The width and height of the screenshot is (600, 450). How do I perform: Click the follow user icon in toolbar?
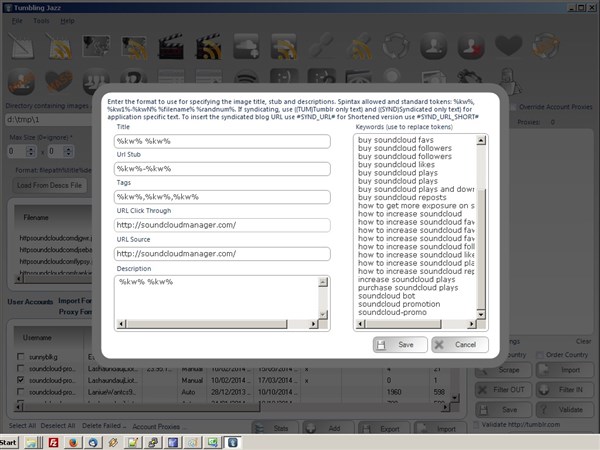click(x=434, y=46)
